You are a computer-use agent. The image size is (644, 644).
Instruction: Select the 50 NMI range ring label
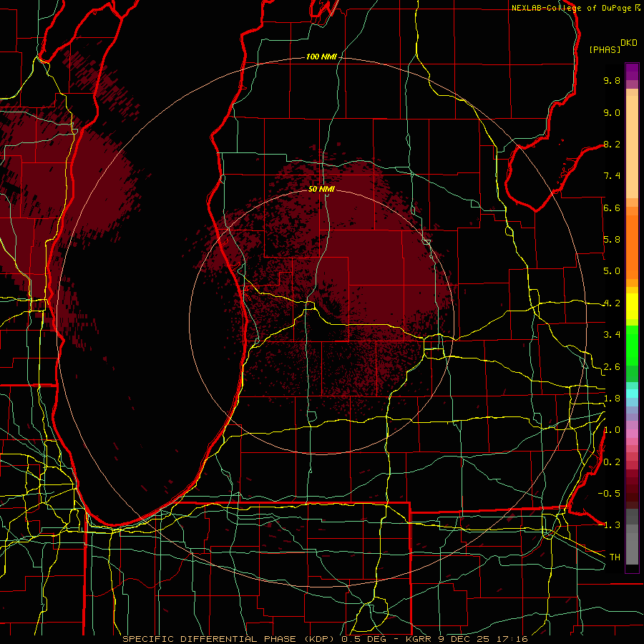tap(321, 189)
